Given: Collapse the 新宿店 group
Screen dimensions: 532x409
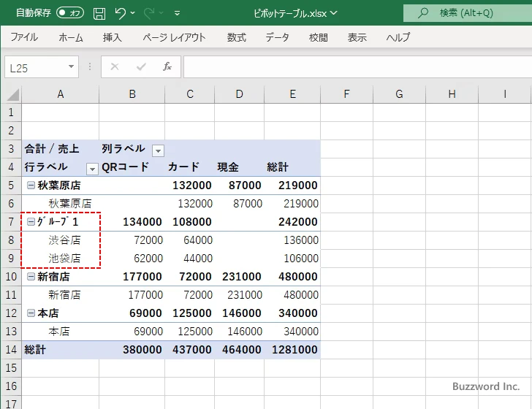Looking at the screenshot, I should coord(31,277).
